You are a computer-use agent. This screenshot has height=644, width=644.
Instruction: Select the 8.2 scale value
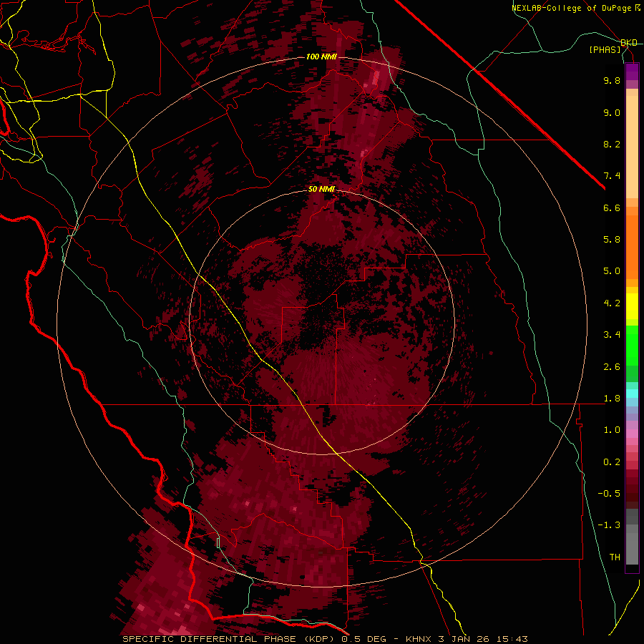(x=612, y=144)
